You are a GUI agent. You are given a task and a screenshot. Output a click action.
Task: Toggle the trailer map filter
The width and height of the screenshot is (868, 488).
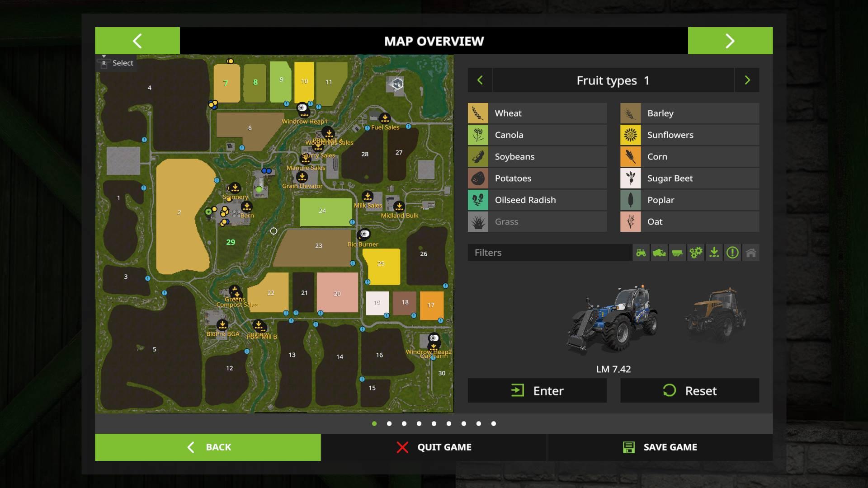point(677,253)
